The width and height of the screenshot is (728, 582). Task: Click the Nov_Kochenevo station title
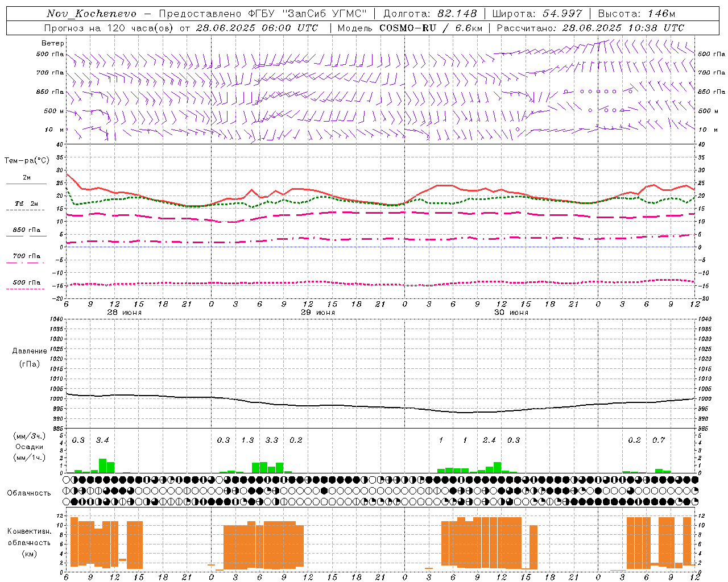click(x=92, y=14)
